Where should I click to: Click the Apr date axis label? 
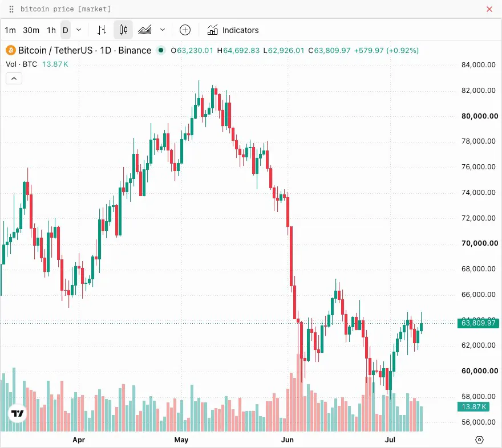(x=79, y=439)
